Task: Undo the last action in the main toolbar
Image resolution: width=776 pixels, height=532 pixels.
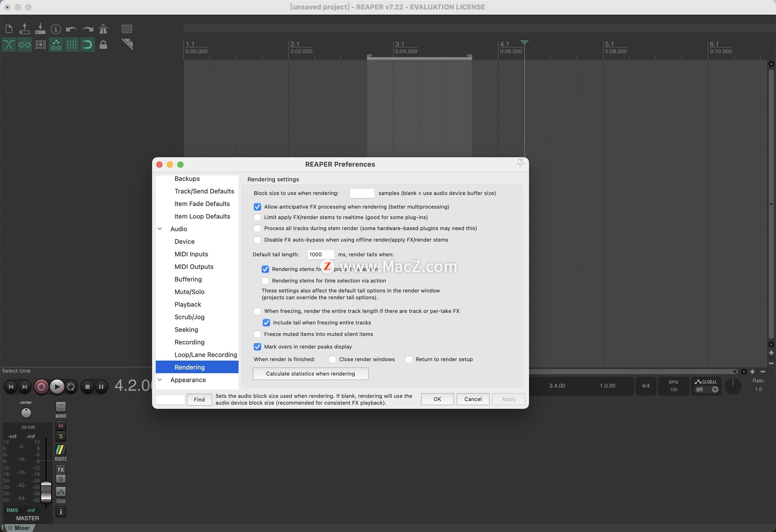Action: pos(72,29)
